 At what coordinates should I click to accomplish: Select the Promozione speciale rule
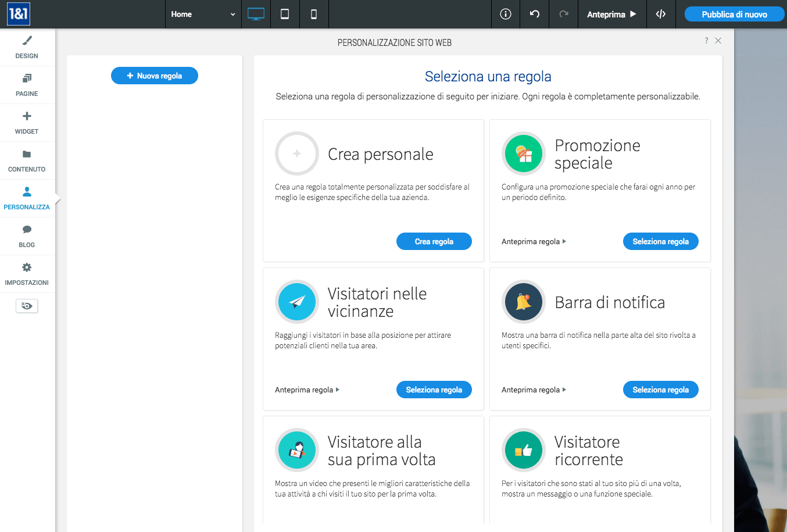click(661, 241)
